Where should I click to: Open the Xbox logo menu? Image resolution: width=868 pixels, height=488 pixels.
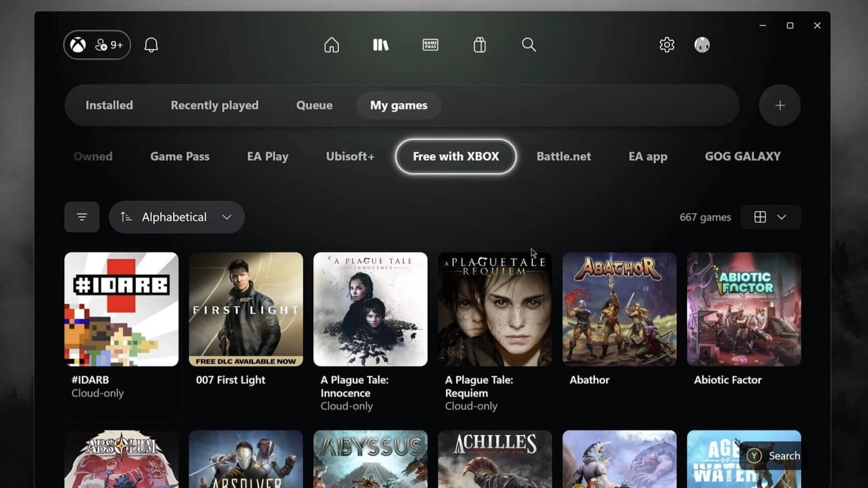pyautogui.click(x=78, y=45)
